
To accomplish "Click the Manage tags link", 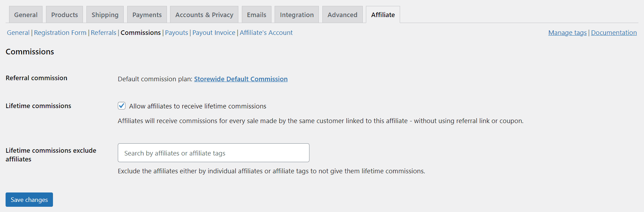I will (x=567, y=32).
